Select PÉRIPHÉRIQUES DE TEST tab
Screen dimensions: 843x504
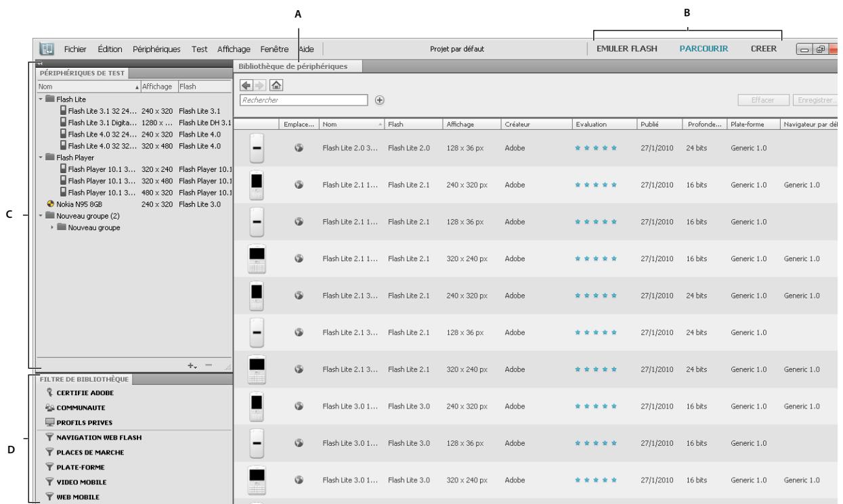[x=81, y=72]
